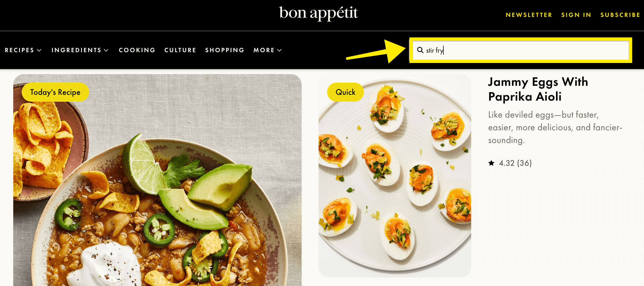Click the Sign In link
This screenshot has width=644, height=286.
[x=576, y=15]
